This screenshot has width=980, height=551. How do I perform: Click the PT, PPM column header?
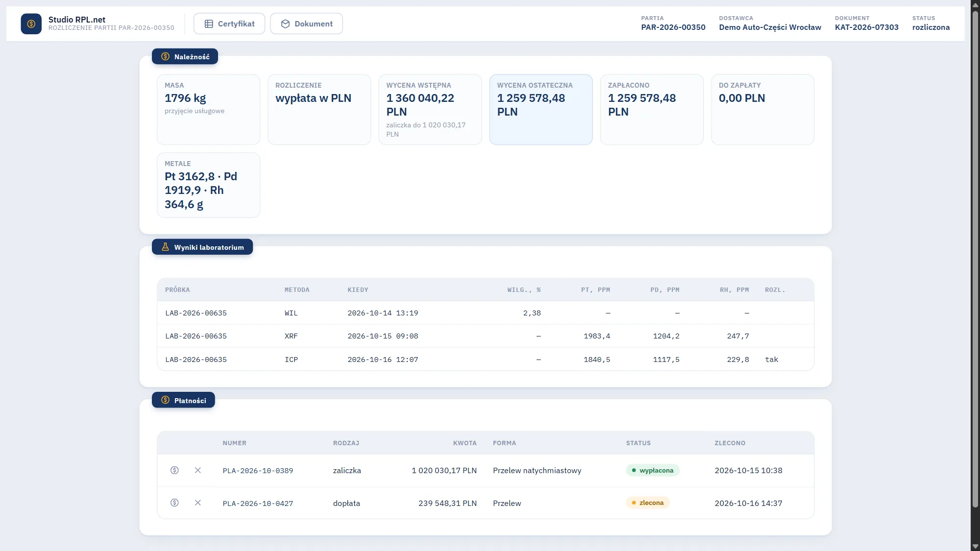[x=595, y=290]
